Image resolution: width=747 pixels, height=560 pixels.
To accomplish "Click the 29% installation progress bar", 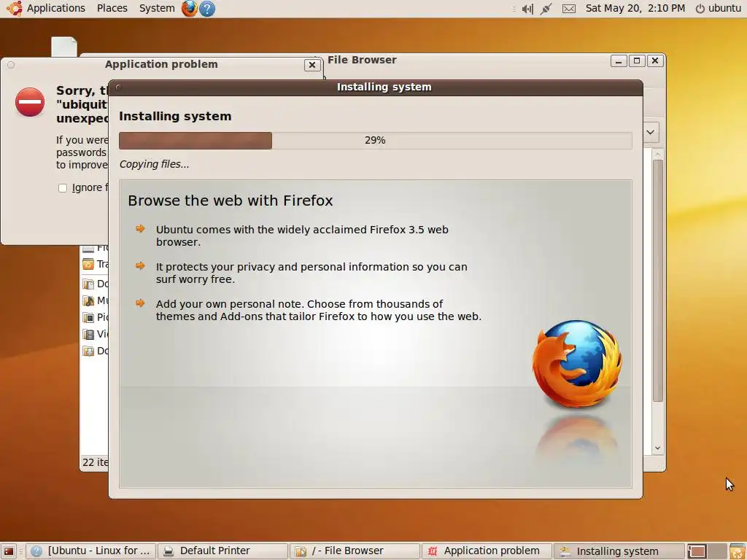I will pos(376,141).
